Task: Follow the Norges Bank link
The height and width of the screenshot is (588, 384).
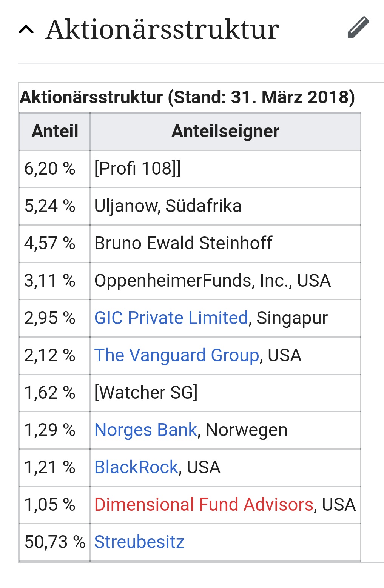Action: tap(145, 430)
